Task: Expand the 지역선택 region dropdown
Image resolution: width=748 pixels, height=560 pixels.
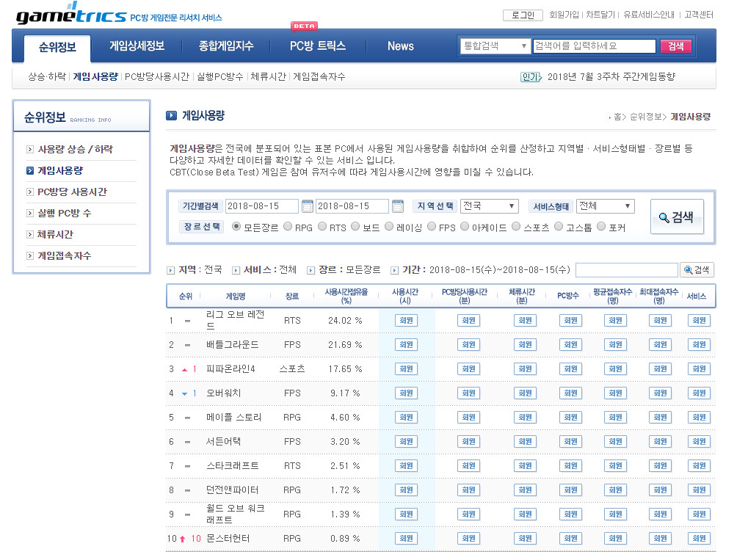Action: click(489, 206)
